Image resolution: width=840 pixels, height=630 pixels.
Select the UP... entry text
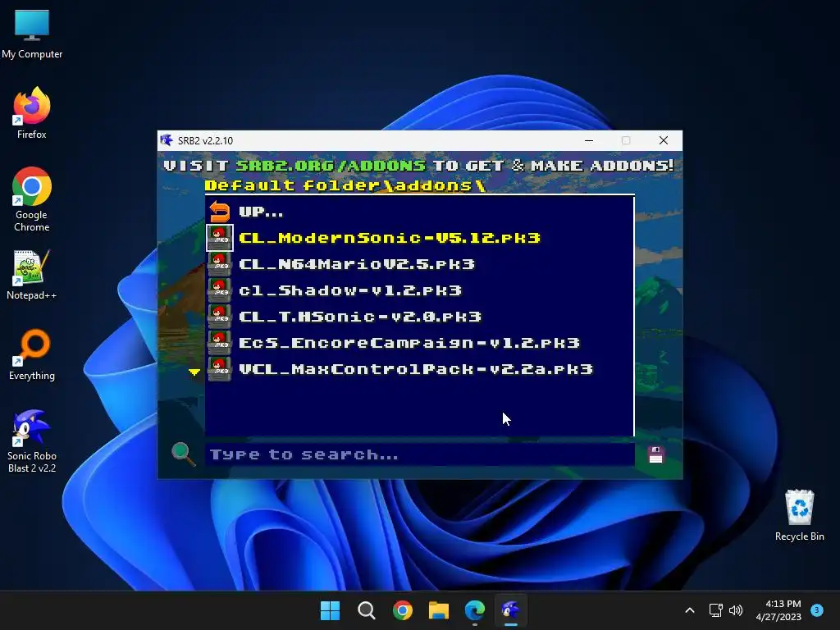click(261, 212)
